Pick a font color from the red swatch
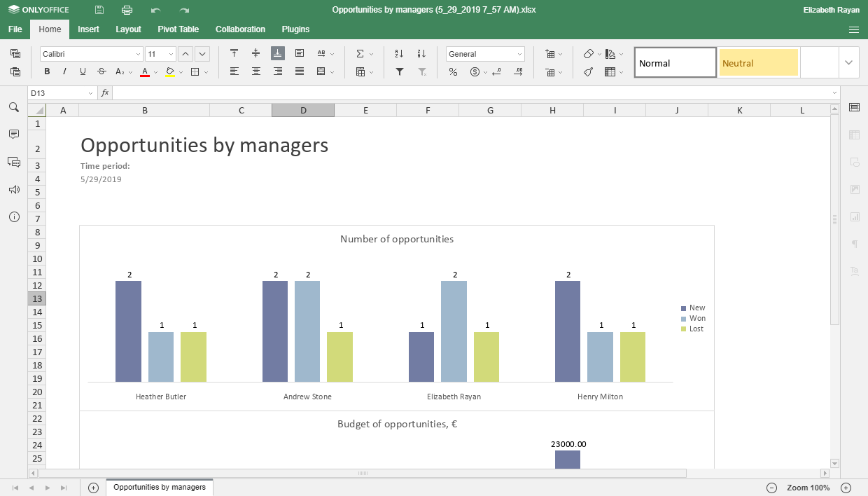The height and width of the screenshot is (496, 868). coord(143,72)
